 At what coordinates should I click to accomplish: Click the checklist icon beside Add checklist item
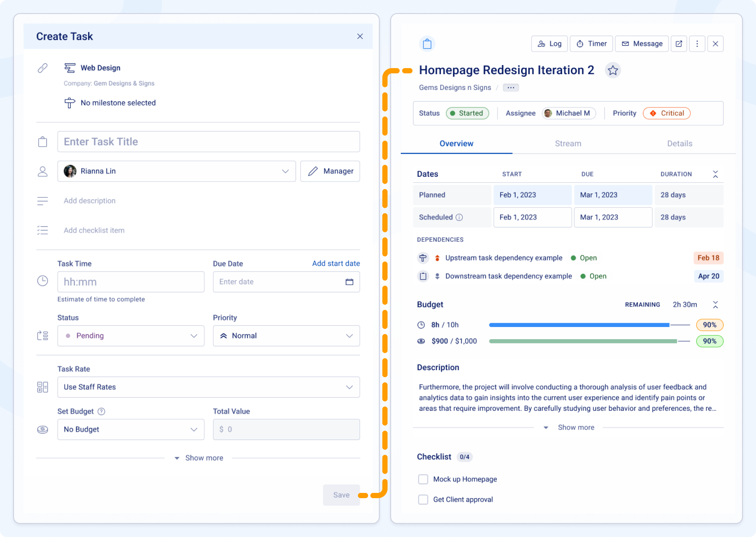[x=42, y=231]
